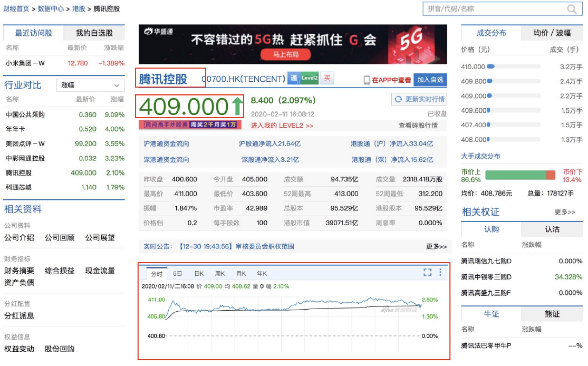
Task: Open 公司回顾 link
Action: tap(60, 238)
